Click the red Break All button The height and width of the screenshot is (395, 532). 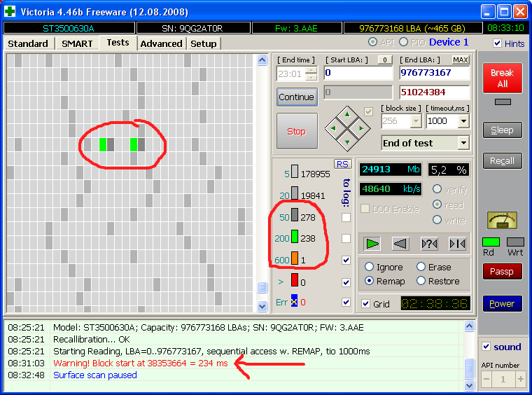point(503,78)
